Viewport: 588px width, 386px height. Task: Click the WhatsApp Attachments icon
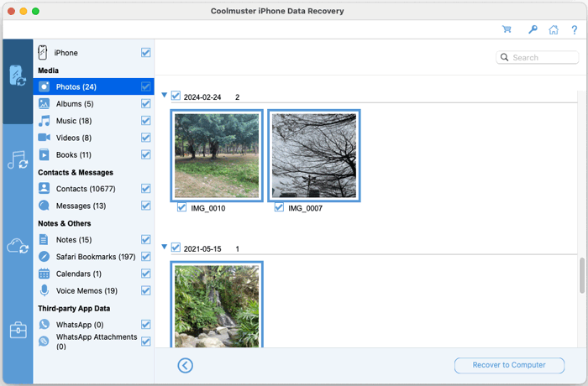click(x=44, y=341)
